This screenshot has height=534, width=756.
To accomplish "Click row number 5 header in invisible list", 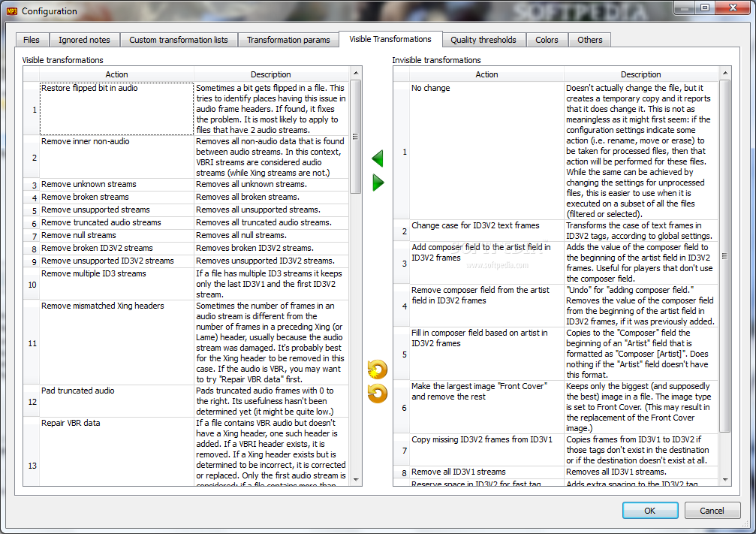I will pos(402,354).
